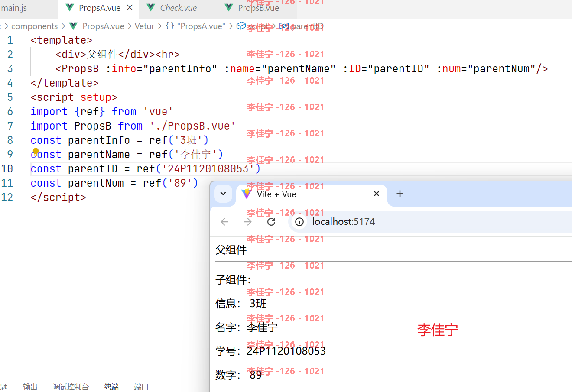Click the PropsA.vue breadcrumb file entry
The height and width of the screenshot is (392, 572).
[x=103, y=26]
